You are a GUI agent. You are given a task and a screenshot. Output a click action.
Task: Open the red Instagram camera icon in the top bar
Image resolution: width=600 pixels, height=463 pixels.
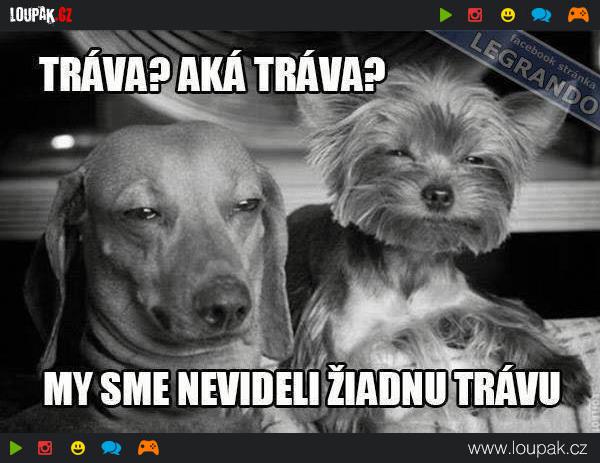coord(475,15)
